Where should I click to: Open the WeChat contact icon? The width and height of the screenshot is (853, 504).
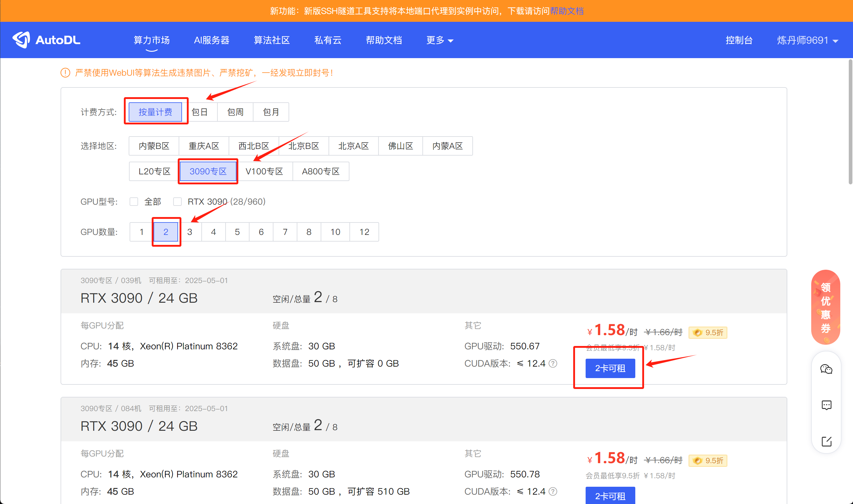(x=826, y=369)
